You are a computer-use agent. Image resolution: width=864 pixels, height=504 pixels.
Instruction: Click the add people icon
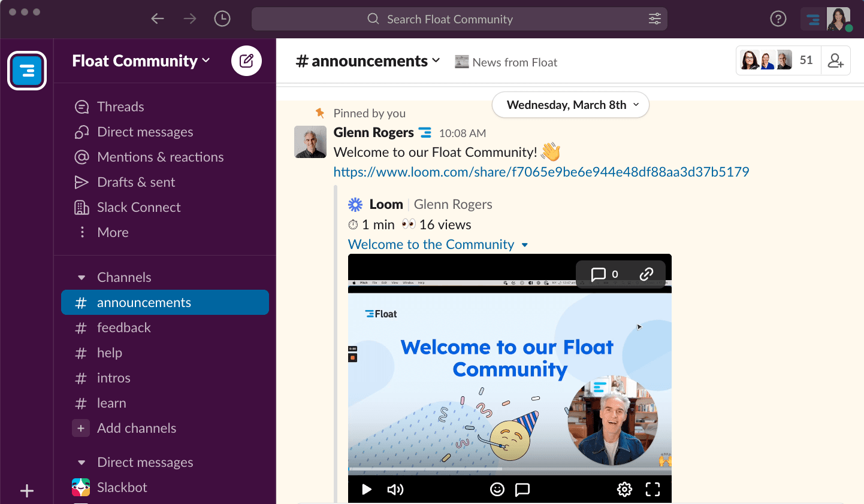[835, 60]
